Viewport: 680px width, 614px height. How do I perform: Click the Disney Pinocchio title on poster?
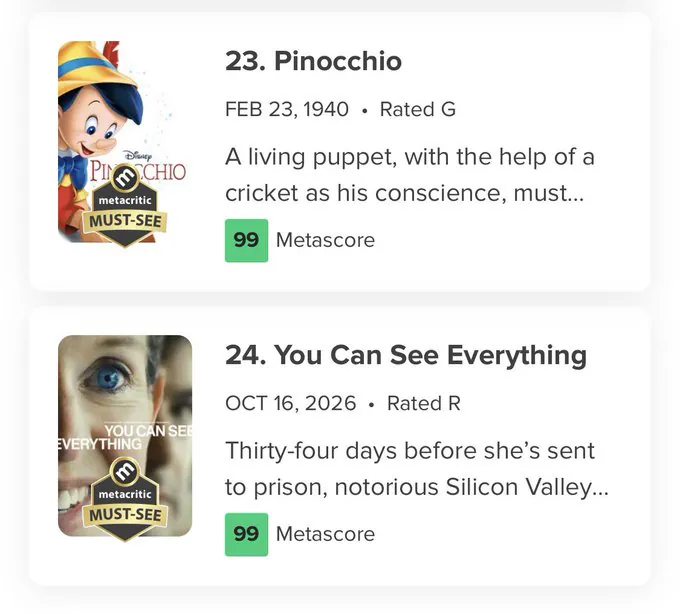138,167
